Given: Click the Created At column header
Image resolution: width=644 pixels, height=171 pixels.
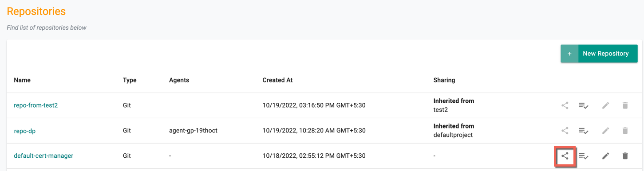Looking at the screenshot, I should tap(277, 80).
